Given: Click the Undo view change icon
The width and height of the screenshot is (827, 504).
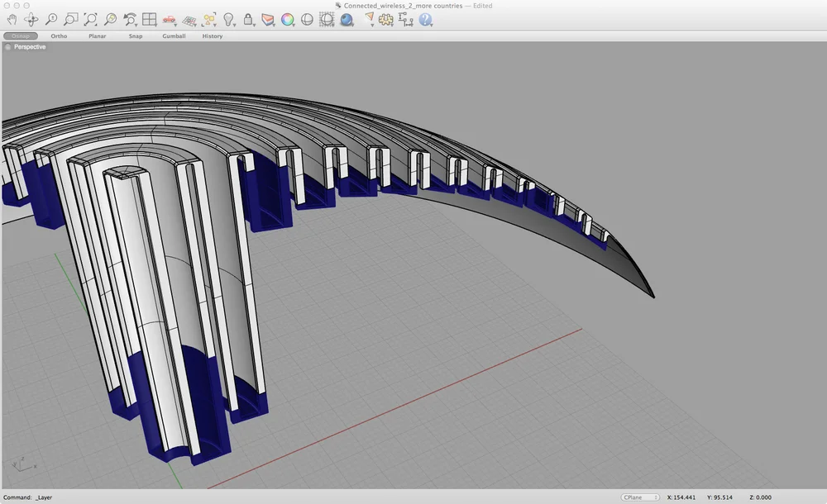Looking at the screenshot, I should click(131, 19).
